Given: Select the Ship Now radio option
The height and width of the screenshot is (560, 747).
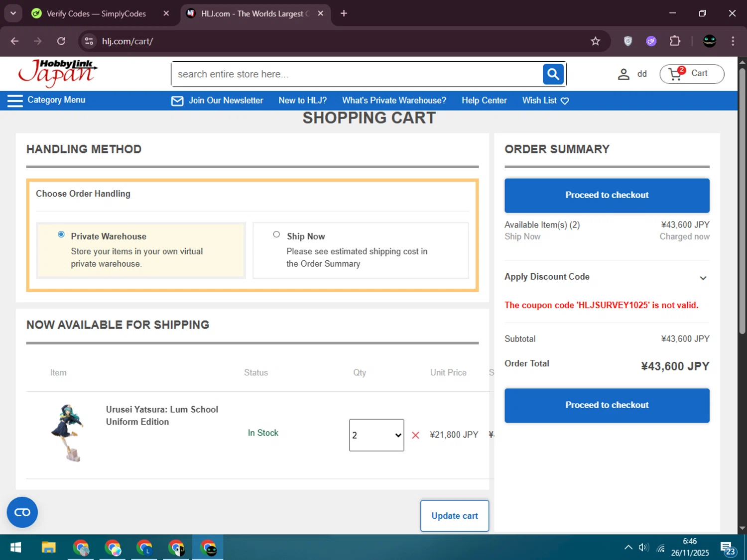Looking at the screenshot, I should click(276, 234).
